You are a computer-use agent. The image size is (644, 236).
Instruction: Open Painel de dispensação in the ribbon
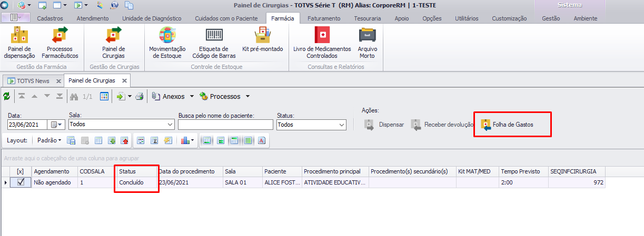coord(19,43)
